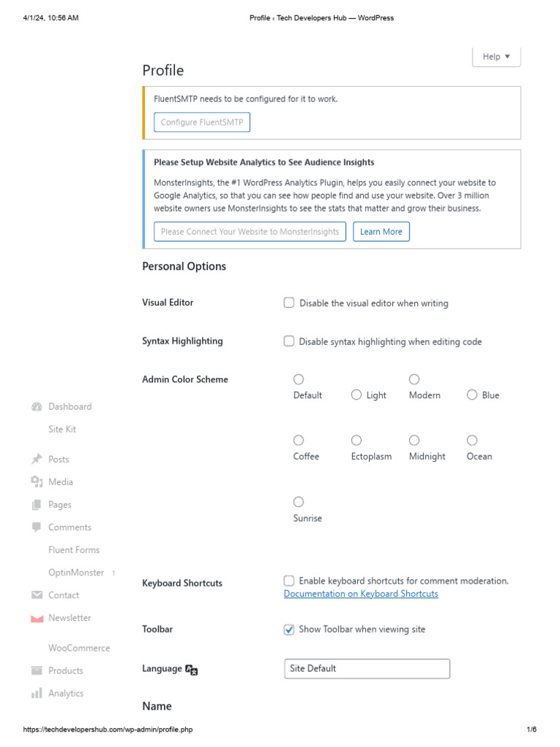The width and height of the screenshot is (560, 747).
Task: Click the Posts pushpin icon
Action: click(36, 460)
